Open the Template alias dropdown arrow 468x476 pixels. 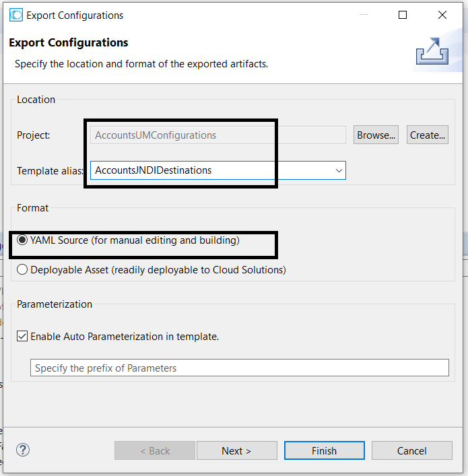click(339, 170)
